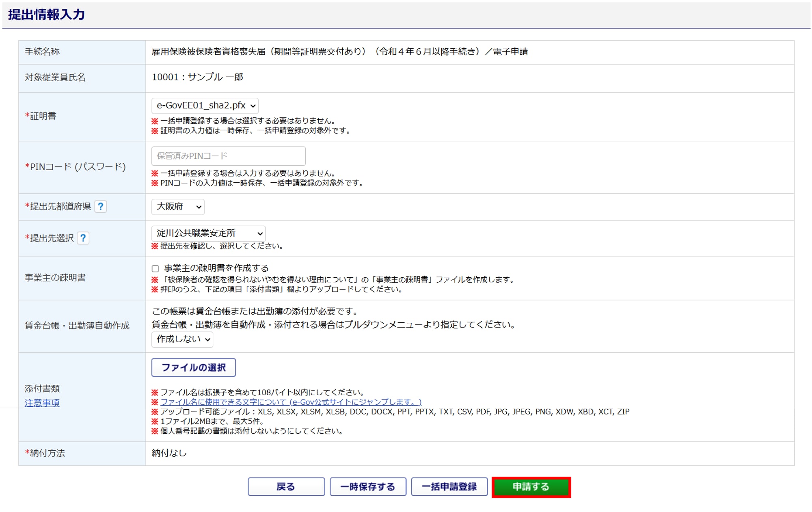Click the 対象従業員氏名 label
This screenshot has height=512, width=812.
(55, 77)
